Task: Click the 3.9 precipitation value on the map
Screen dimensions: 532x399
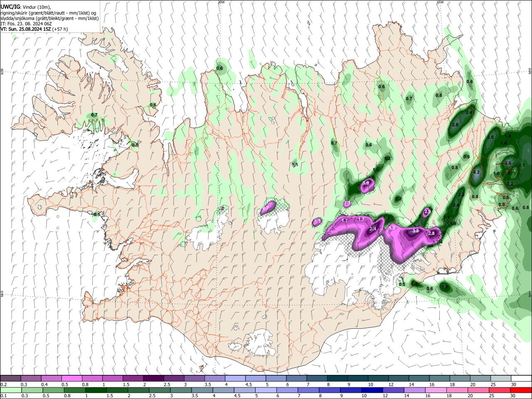Action: [x=366, y=183]
